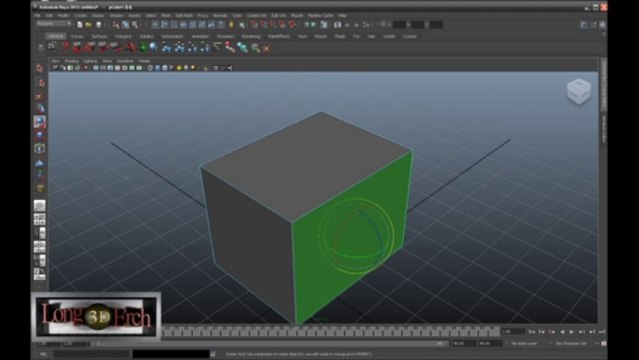Switch to the Polygons shelf tab
The height and width of the screenshot is (360, 639).
click(123, 36)
